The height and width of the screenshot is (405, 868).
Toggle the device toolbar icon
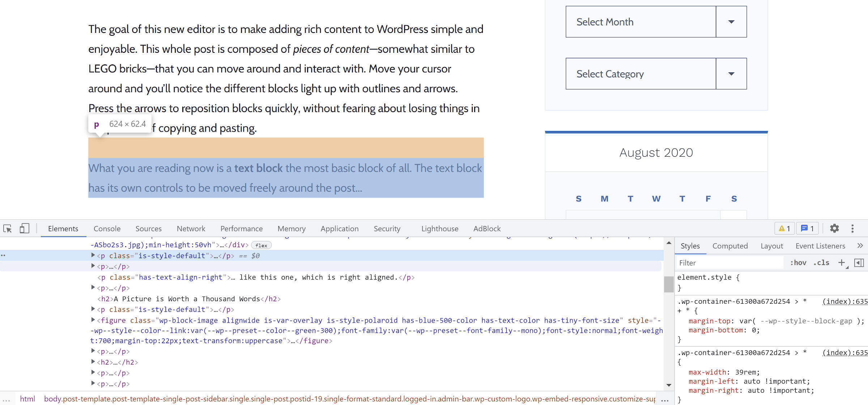[x=24, y=229]
